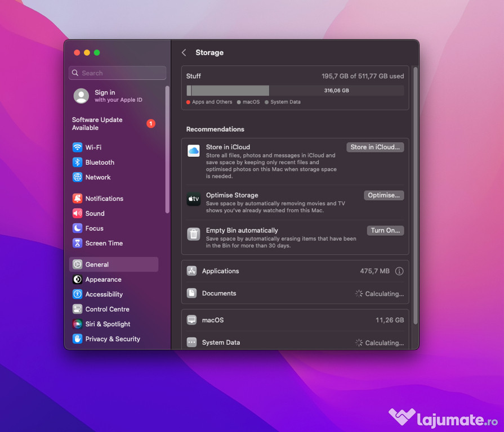The width and height of the screenshot is (504, 432).
Task: Click the Applications App Store icon
Action: point(192,271)
